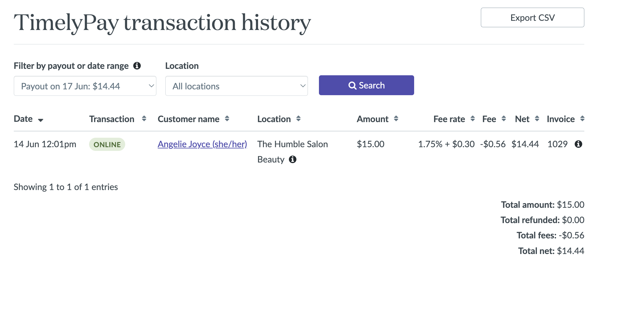This screenshot has width=644, height=325.
Task: Expand the All locations dropdown
Action: [x=236, y=86]
